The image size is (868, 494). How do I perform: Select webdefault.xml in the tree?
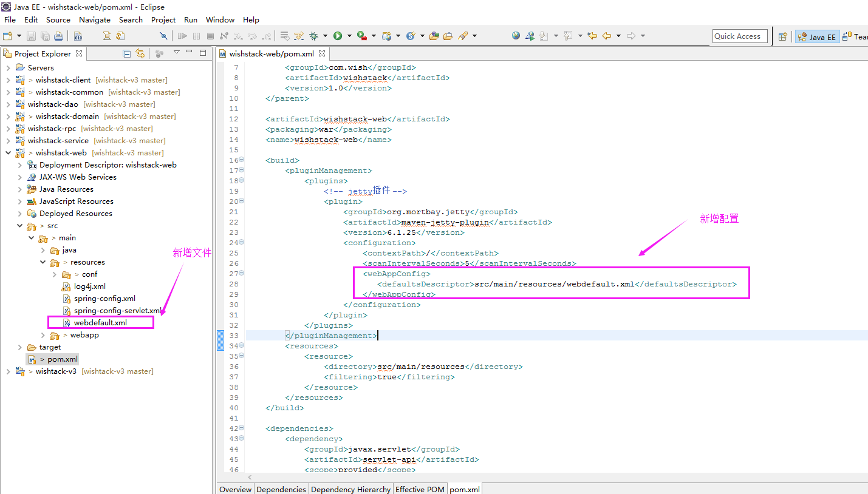100,322
